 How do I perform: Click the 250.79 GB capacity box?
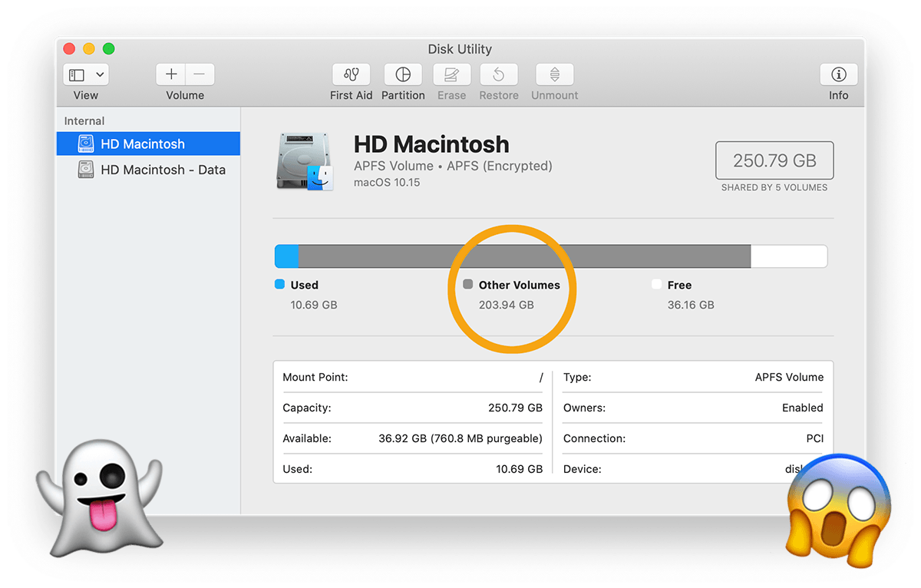pos(774,160)
